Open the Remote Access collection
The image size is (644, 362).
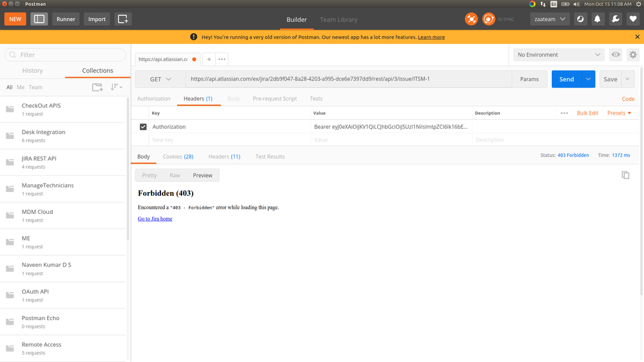pyautogui.click(x=63, y=348)
